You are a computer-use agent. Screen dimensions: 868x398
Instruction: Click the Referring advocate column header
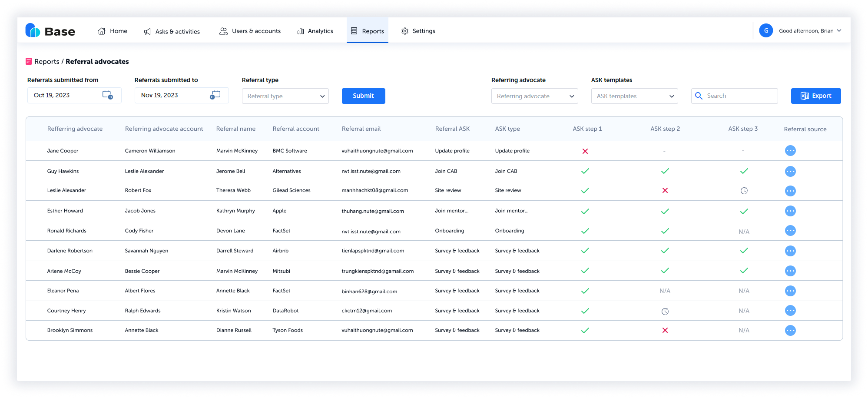[75, 129]
